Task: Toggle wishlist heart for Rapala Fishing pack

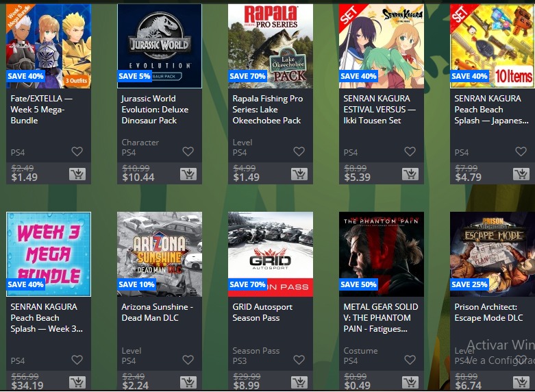Action: tap(299, 151)
